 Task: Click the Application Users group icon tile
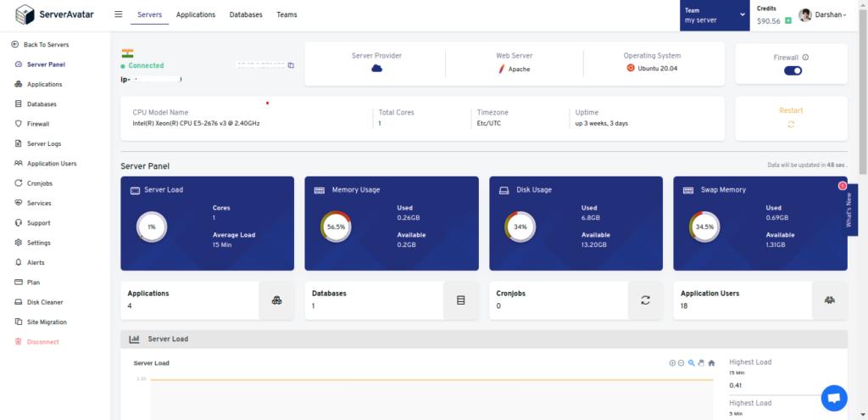coord(829,300)
